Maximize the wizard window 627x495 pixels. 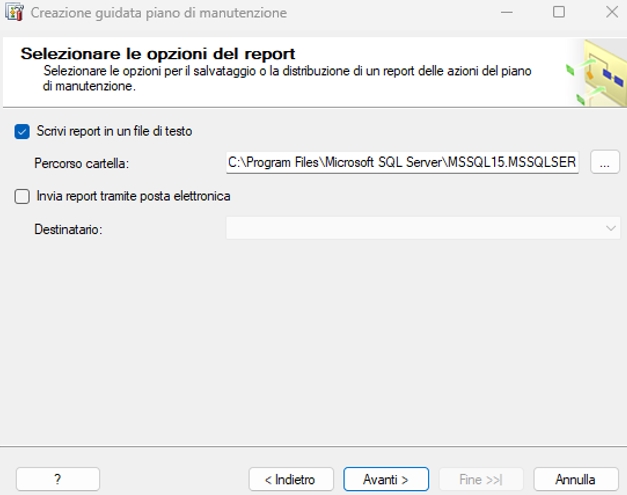pyautogui.click(x=559, y=12)
